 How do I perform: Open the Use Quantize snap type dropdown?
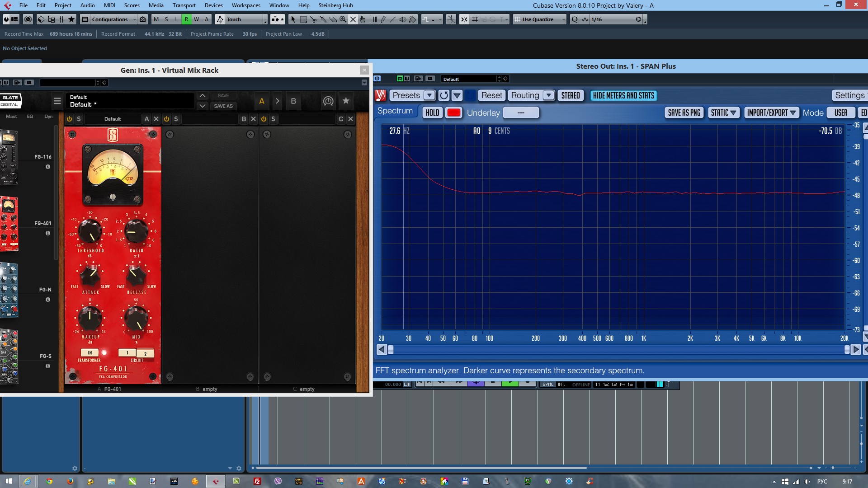540,19
